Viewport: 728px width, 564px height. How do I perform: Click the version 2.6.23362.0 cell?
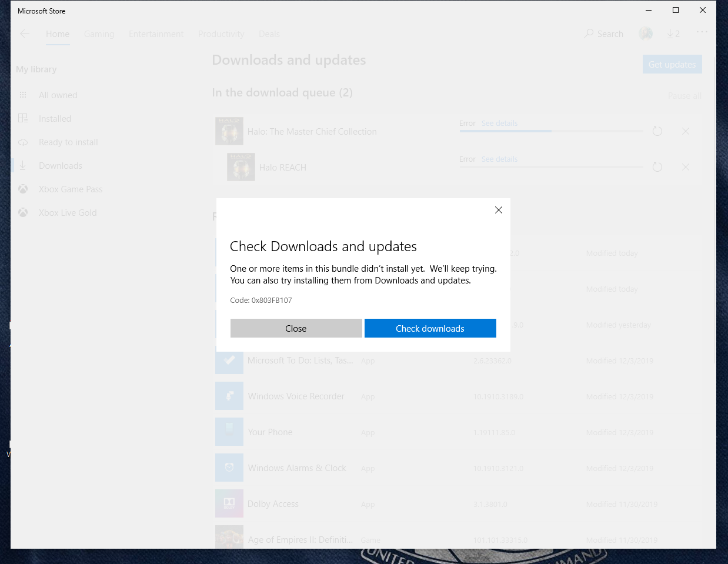(492, 361)
